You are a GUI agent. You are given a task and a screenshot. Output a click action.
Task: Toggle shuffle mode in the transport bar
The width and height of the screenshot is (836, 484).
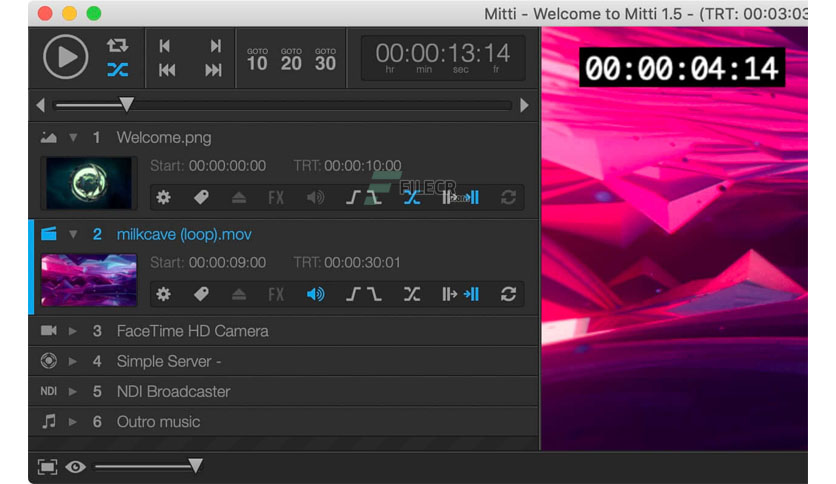coord(117,70)
